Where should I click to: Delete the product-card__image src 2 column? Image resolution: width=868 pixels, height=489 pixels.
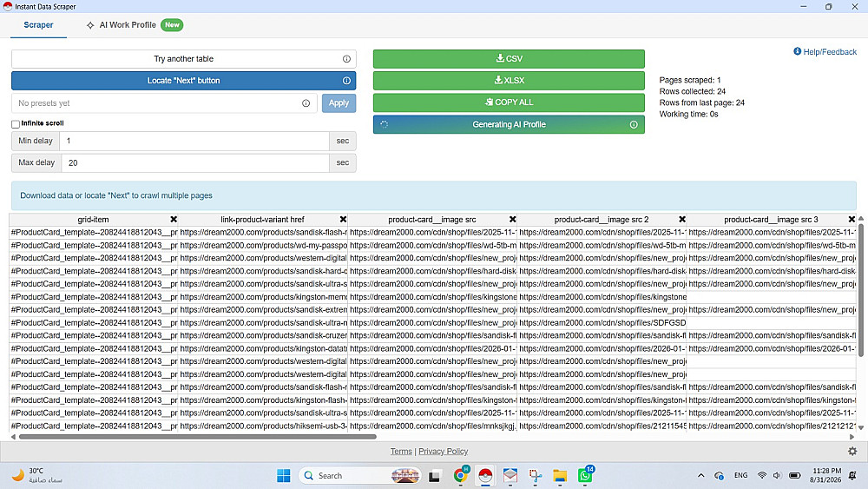tap(682, 219)
